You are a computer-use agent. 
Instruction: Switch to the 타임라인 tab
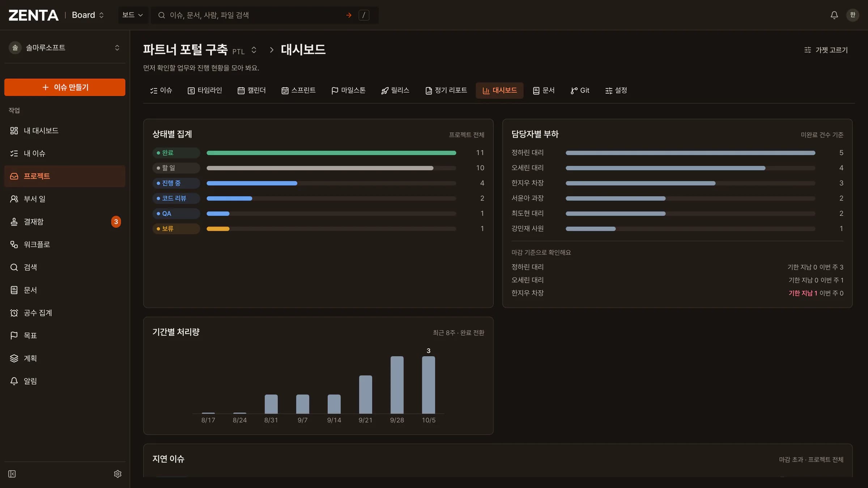pos(205,90)
